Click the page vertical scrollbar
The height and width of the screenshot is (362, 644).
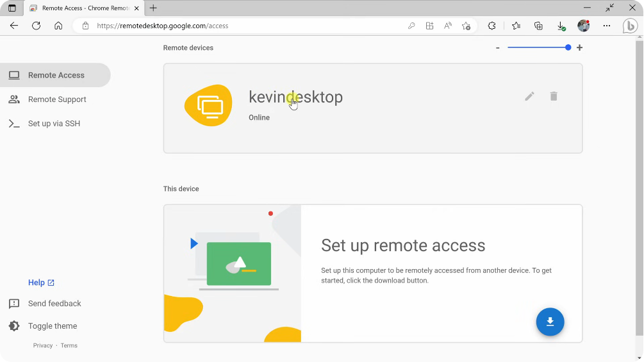[x=639, y=189]
